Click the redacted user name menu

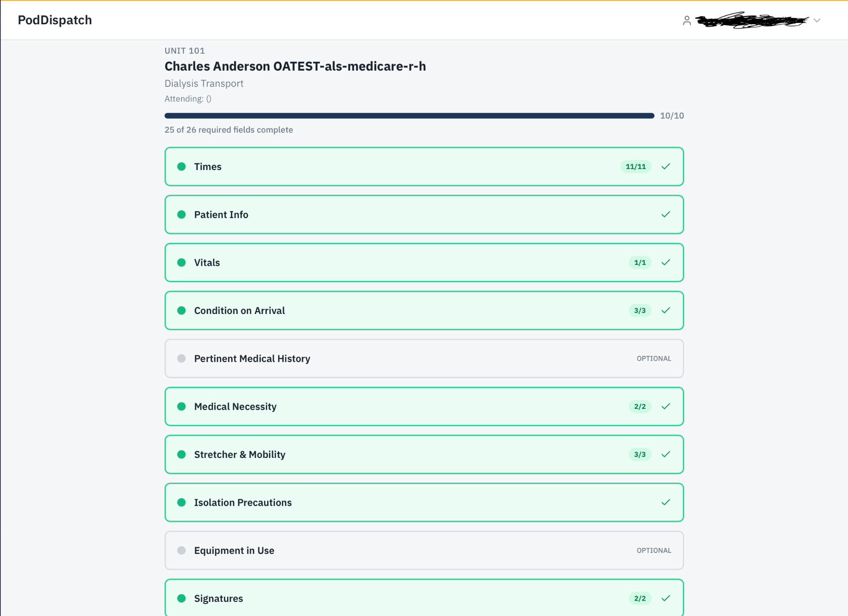coord(752,20)
